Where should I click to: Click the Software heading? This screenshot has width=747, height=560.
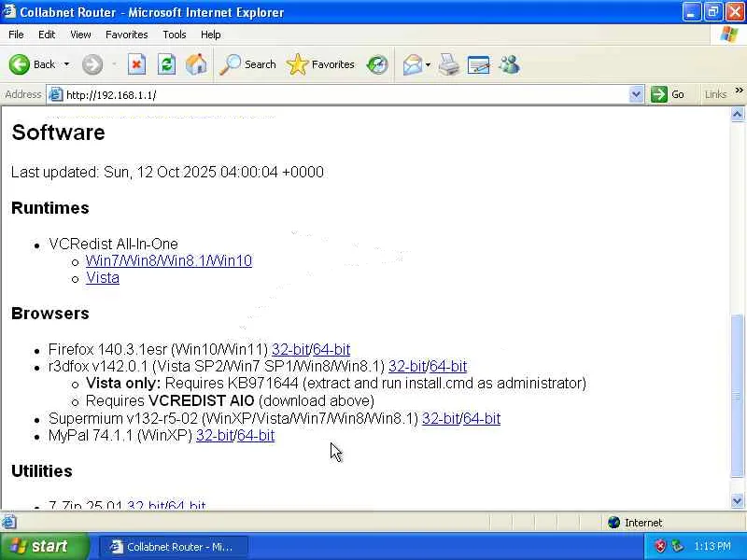pyautogui.click(x=58, y=133)
